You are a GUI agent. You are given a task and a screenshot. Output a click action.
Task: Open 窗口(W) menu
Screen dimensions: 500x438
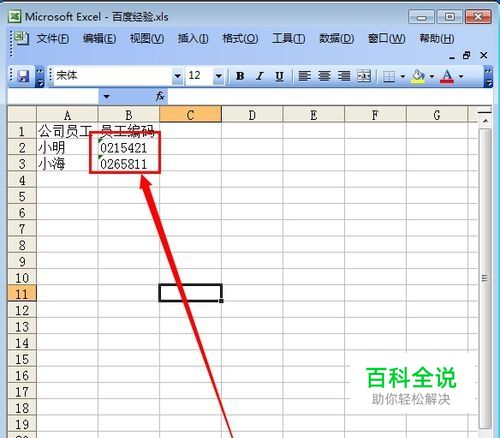(386, 38)
